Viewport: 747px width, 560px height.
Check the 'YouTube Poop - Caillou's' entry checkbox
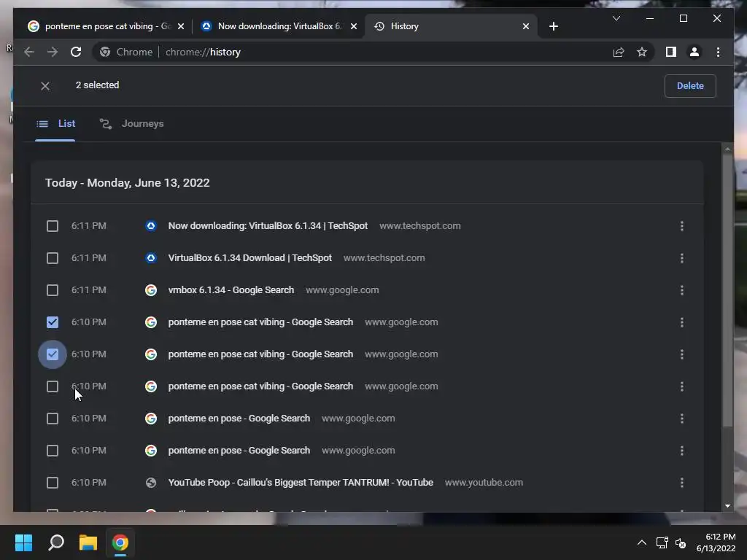pos(53,483)
